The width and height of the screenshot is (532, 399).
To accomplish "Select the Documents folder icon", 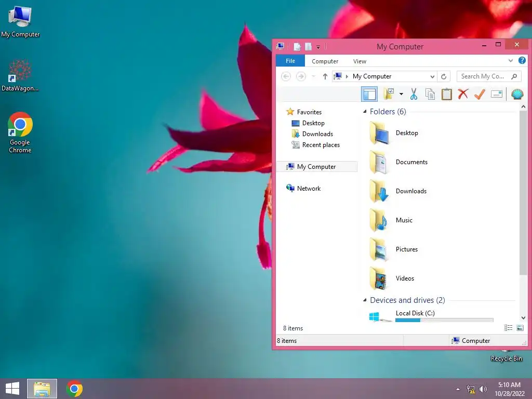I will click(x=379, y=163).
